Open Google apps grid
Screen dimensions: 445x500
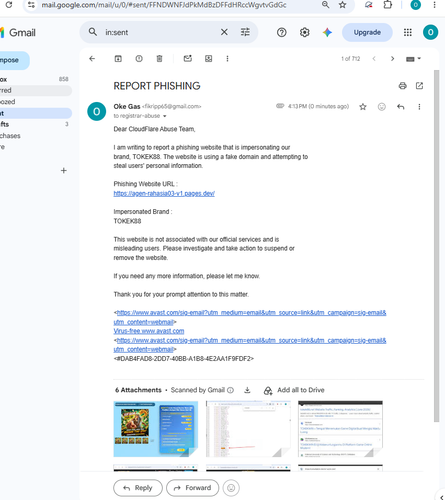(407, 32)
